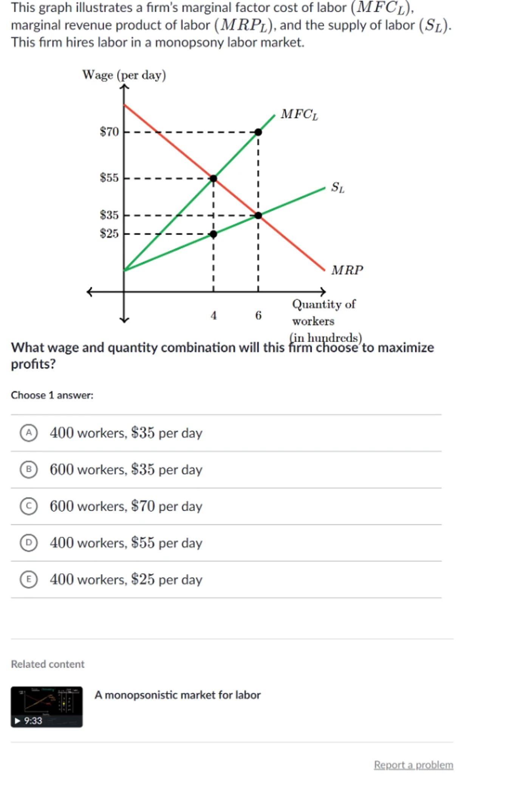Viewport: 506px width, 812px height.
Task: Click the "Report a problem" link
Action: click(413, 765)
